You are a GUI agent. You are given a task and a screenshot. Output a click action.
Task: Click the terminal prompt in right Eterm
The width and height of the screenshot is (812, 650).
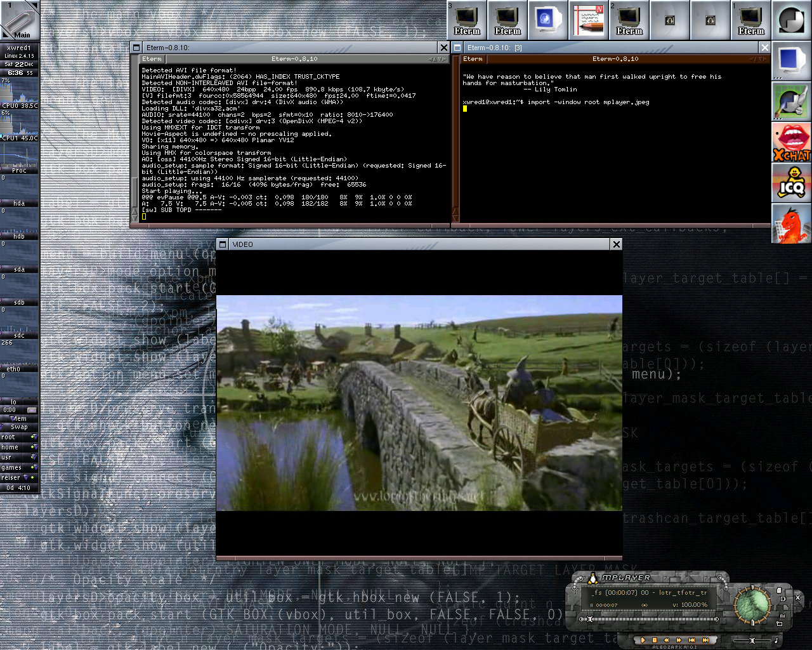click(492, 102)
